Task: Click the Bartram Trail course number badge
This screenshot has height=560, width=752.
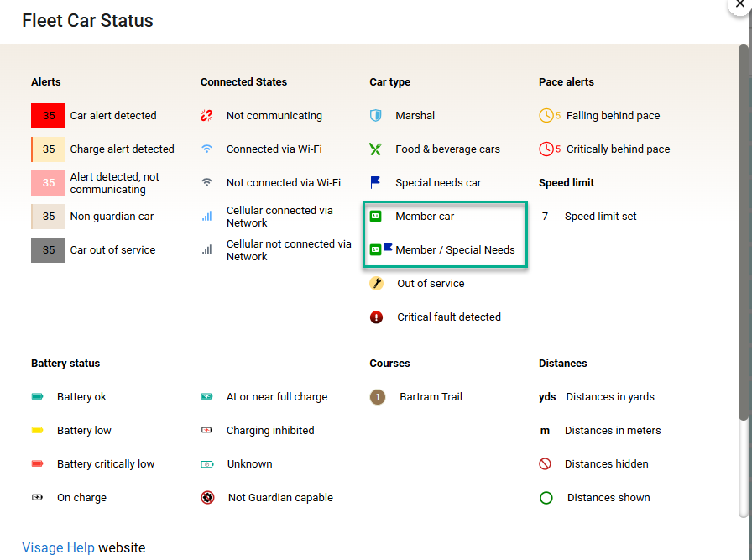Action: pos(378,397)
